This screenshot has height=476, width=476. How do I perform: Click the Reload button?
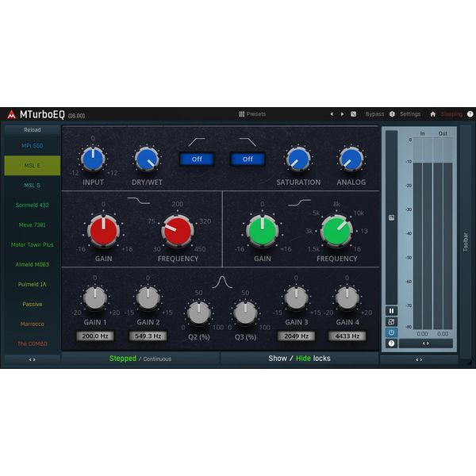[x=33, y=130]
